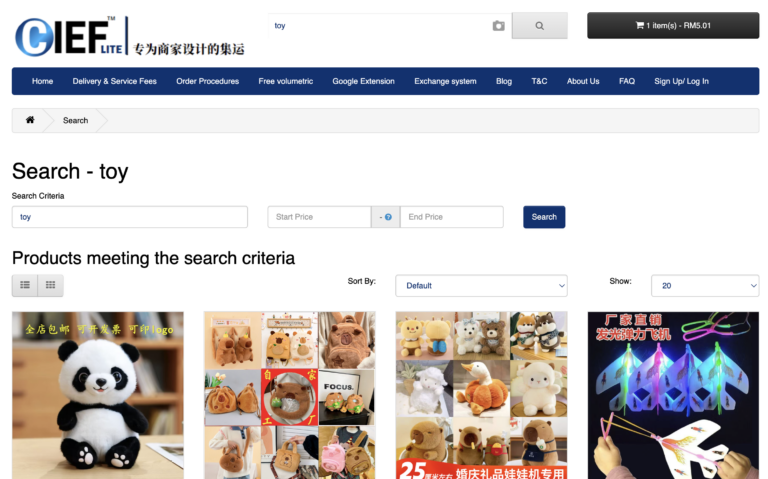Click the price range help question icon
The width and height of the screenshot is (768, 479).
pos(388,217)
